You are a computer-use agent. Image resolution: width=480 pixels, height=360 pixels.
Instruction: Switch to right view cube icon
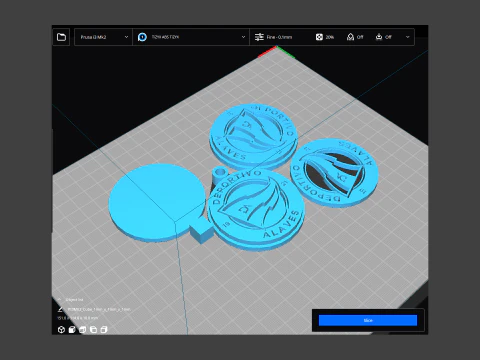(x=104, y=330)
